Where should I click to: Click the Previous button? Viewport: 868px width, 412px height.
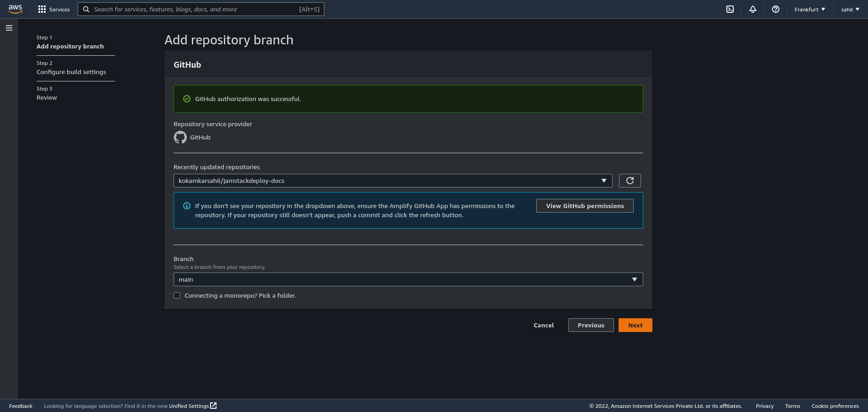[591, 325]
